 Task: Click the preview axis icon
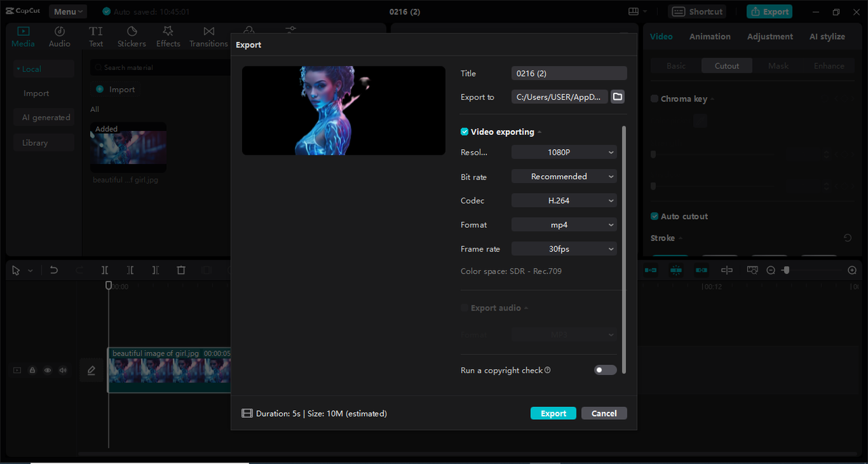click(727, 270)
